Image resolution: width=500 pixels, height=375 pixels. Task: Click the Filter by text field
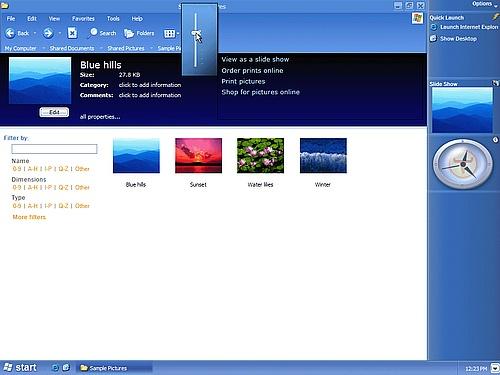click(54, 149)
